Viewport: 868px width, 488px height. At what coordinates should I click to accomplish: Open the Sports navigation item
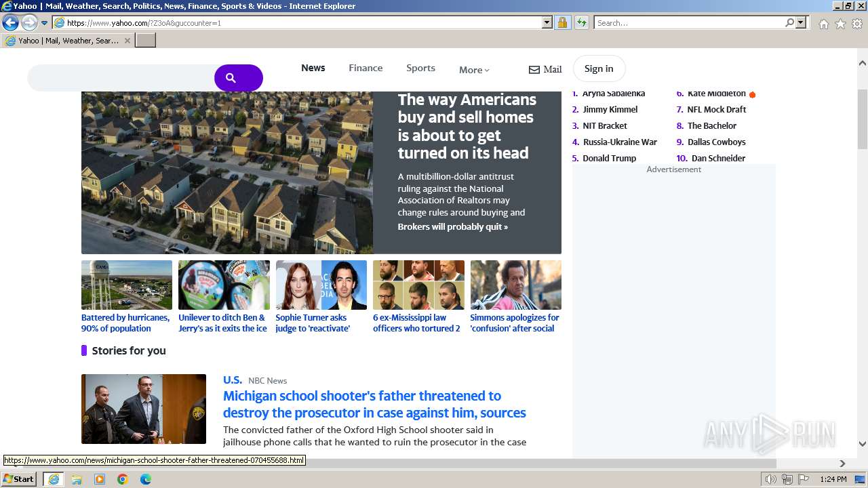coord(420,68)
